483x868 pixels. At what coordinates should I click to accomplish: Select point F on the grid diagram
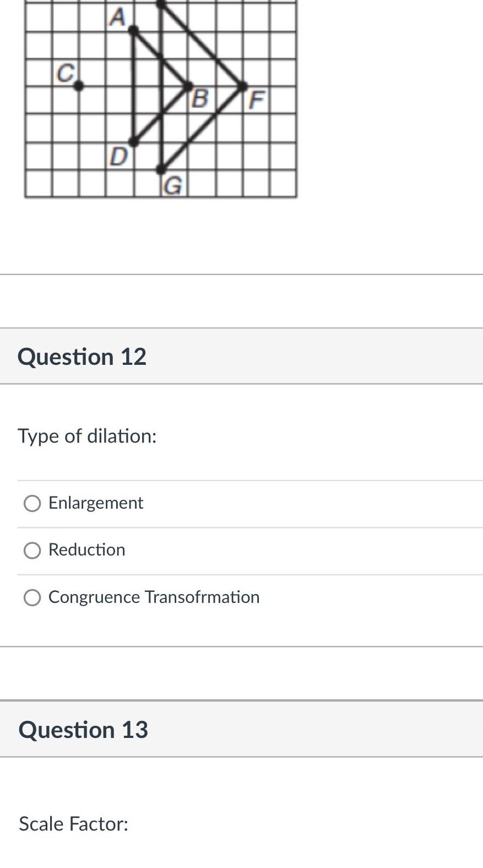tap(244, 84)
